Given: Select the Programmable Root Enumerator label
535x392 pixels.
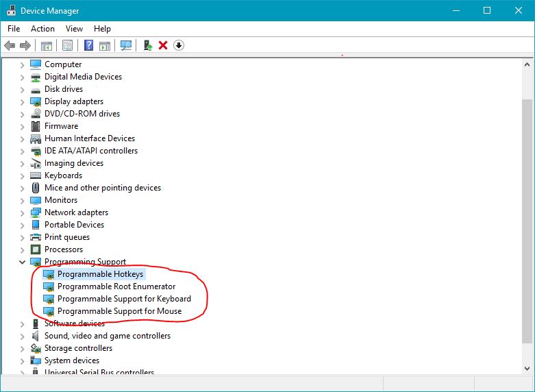Looking at the screenshot, I should tap(116, 286).
